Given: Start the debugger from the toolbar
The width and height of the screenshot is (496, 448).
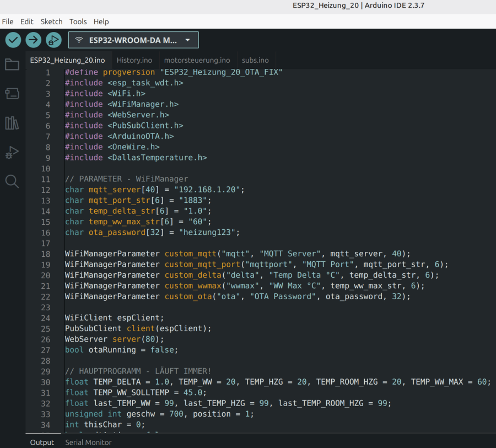Looking at the screenshot, I should tap(53, 40).
